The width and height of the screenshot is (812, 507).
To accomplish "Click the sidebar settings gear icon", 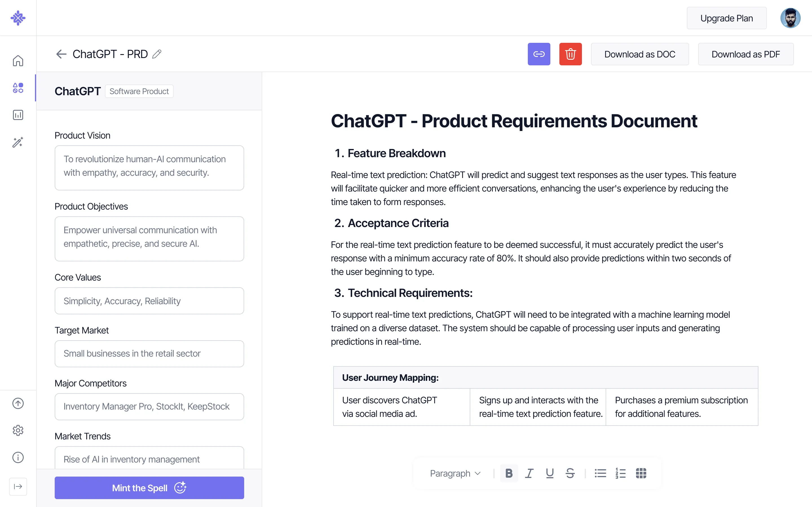I will (18, 430).
